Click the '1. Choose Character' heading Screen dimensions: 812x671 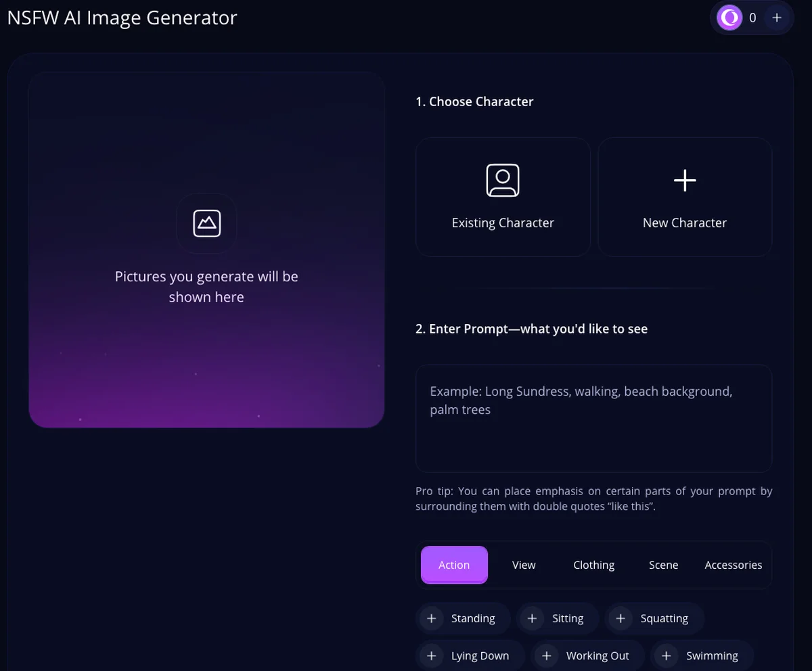tap(474, 101)
